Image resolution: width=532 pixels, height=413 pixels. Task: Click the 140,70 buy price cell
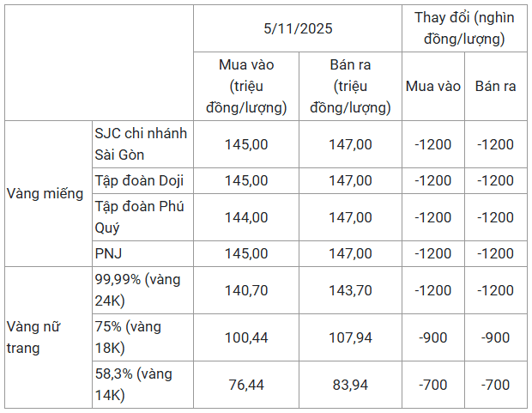[x=245, y=290]
